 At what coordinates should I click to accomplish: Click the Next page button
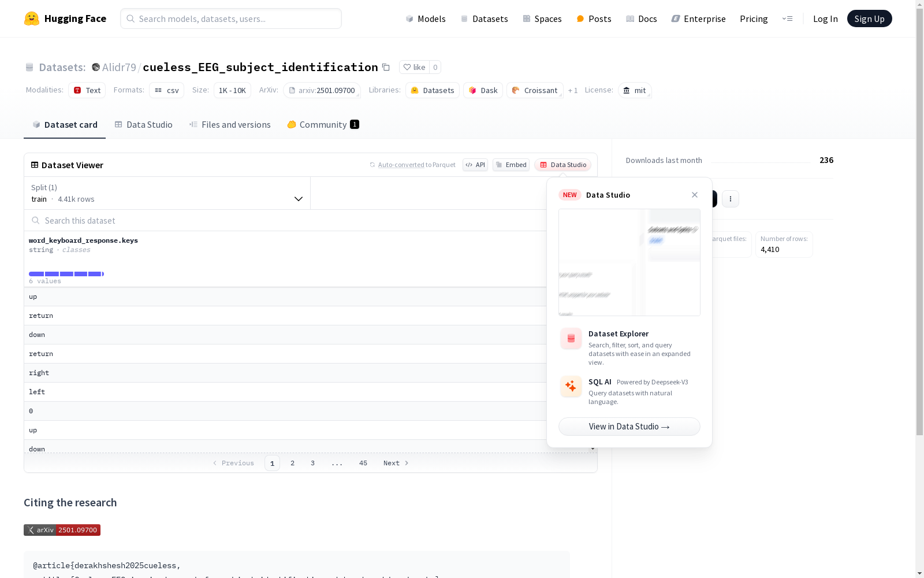click(x=396, y=463)
